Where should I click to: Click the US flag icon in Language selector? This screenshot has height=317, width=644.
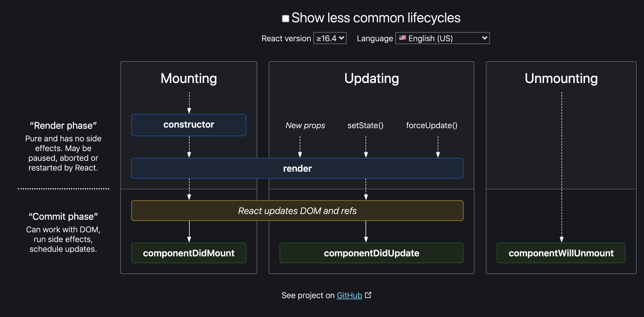point(403,38)
